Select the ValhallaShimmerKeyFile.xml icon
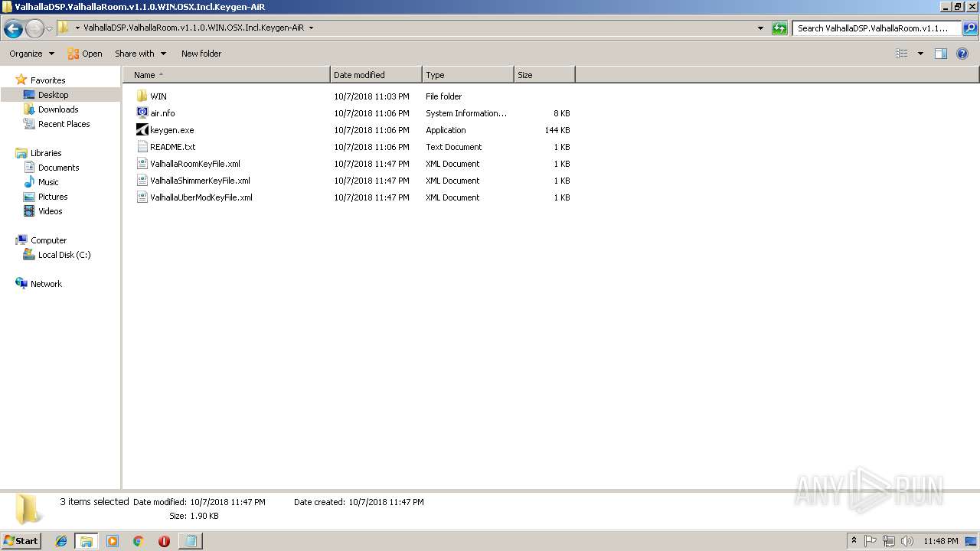The image size is (980, 551). pyautogui.click(x=142, y=181)
